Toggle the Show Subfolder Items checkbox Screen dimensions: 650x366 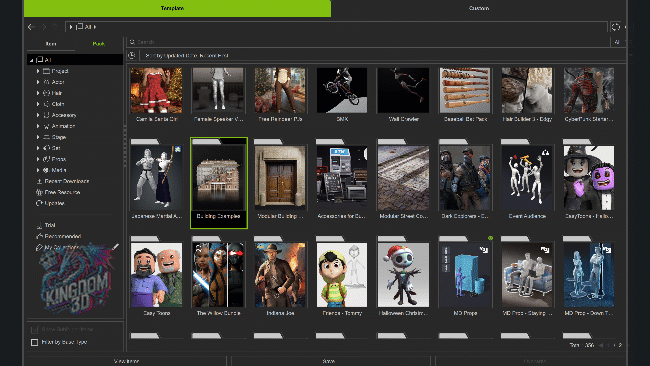(x=34, y=330)
